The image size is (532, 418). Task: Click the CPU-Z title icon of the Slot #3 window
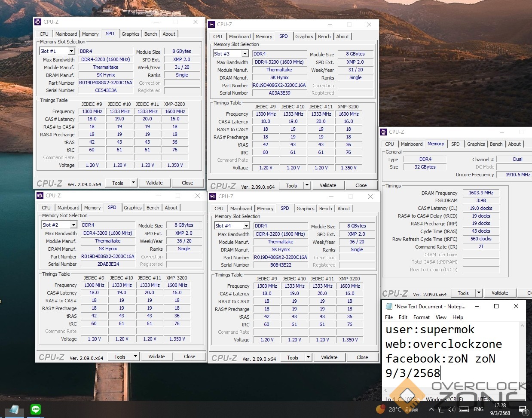[x=211, y=25]
